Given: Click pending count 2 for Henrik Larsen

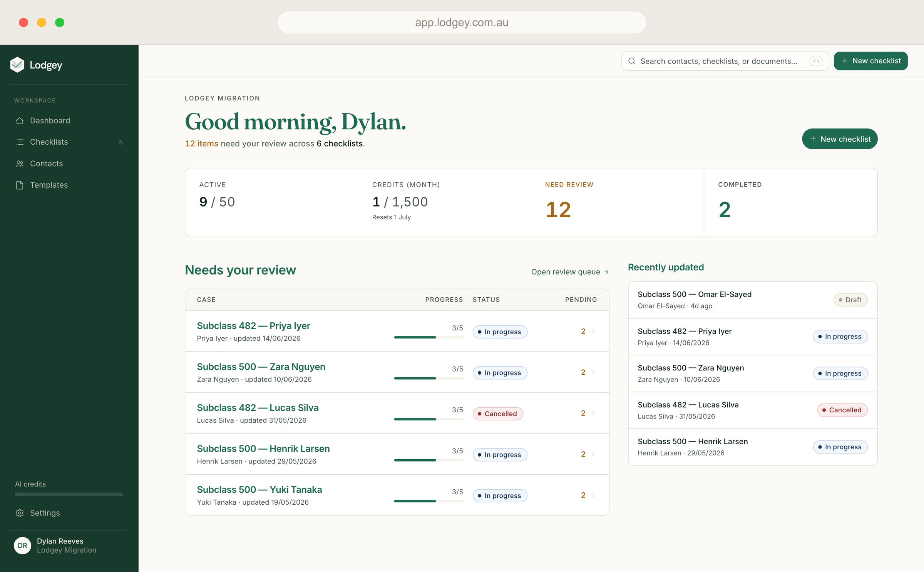Looking at the screenshot, I should 583,454.
